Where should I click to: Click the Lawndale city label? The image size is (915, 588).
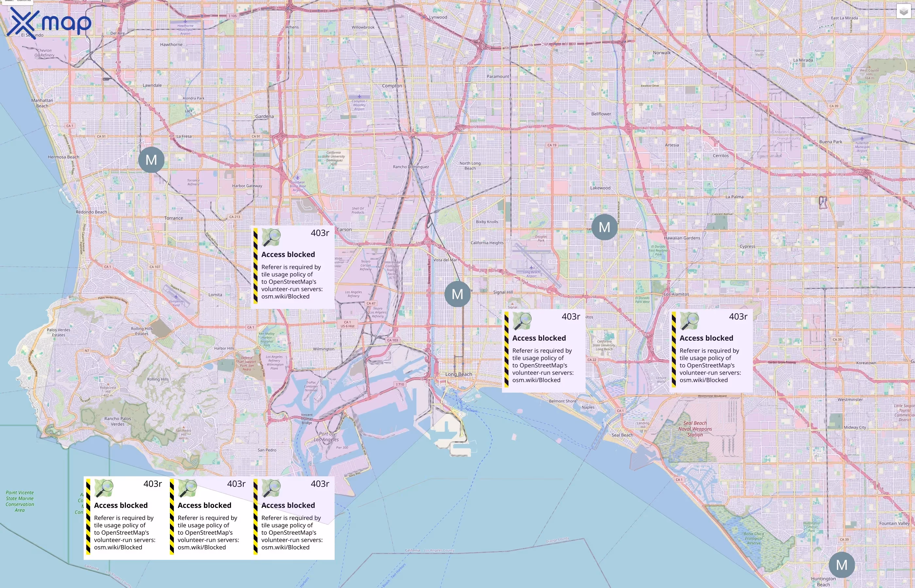[x=152, y=85]
